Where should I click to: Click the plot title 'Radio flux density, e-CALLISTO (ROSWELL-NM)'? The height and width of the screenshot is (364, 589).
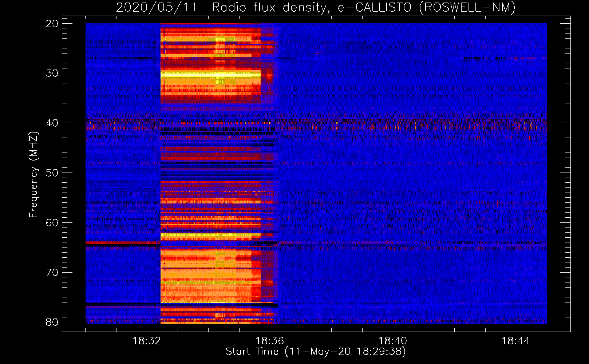click(x=364, y=7)
